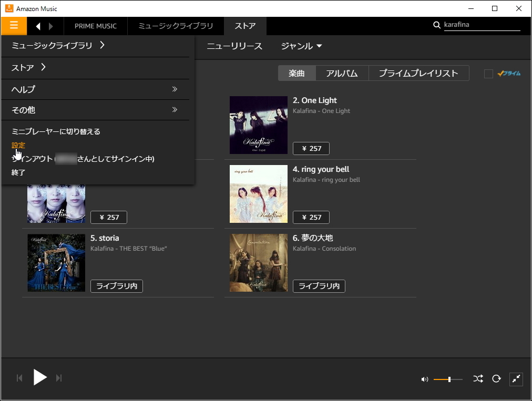532x401 pixels.
Task: Switch to compact player view
Action: (x=516, y=378)
